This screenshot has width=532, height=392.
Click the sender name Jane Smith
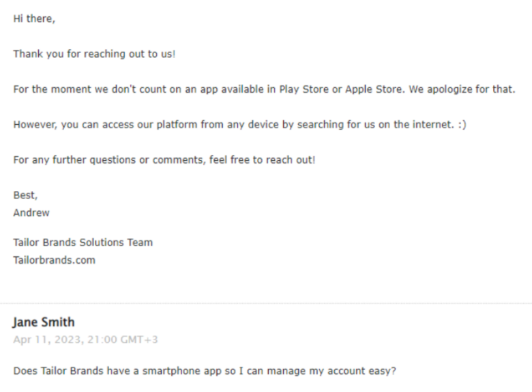(44, 322)
